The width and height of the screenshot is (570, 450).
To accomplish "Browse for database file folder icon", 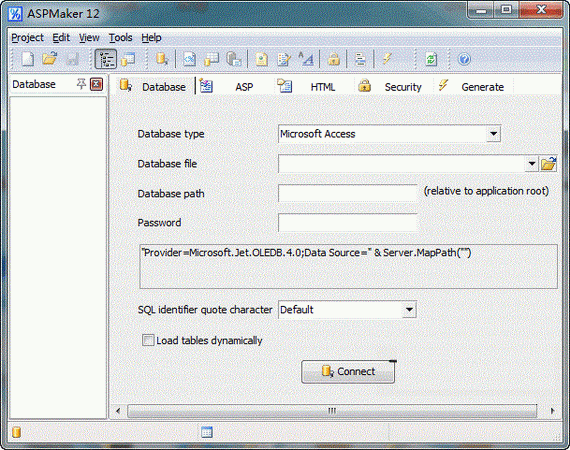I will click(549, 164).
